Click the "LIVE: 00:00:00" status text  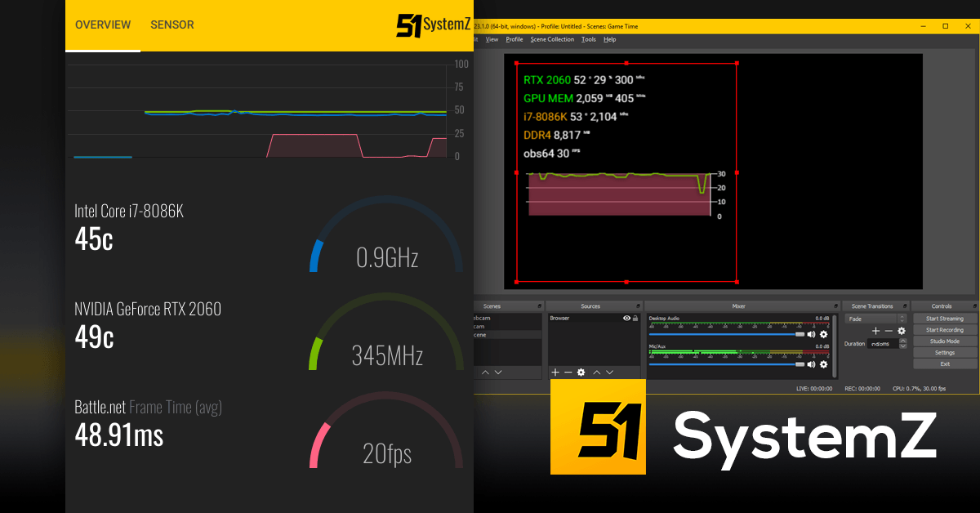point(814,389)
